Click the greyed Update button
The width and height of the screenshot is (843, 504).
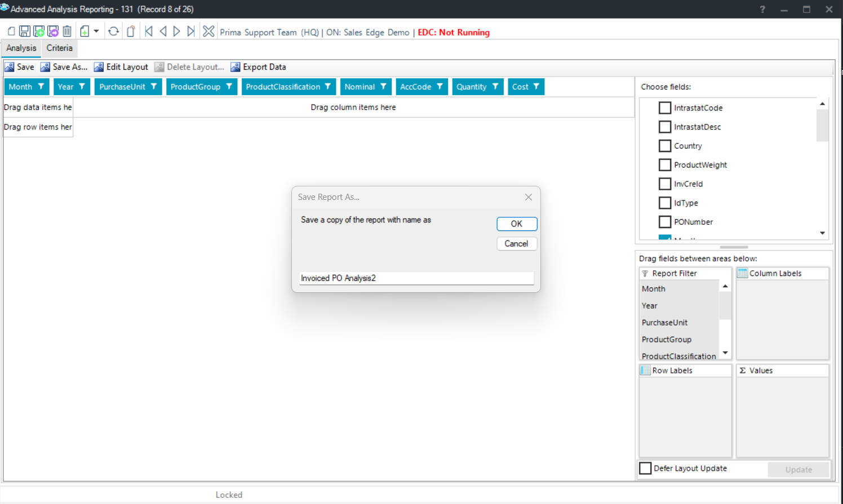point(798,470)
